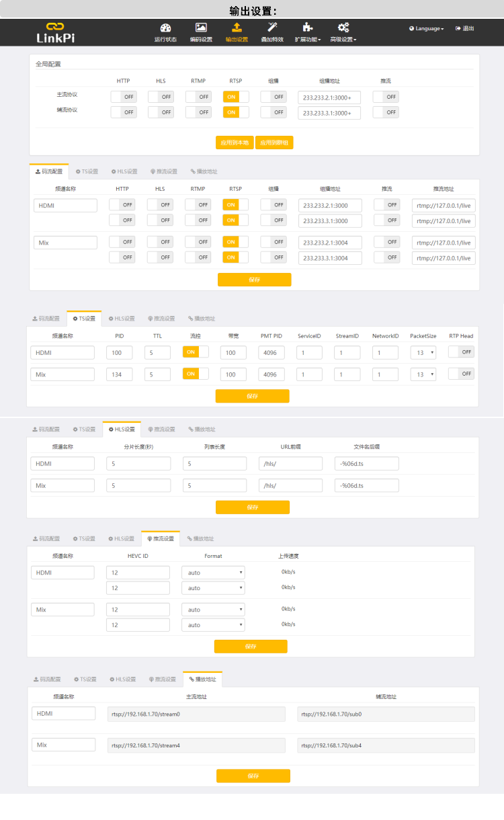The width and height of the screenshot is (504, 820).
Task: Click the 应用到本地 button
Action: click(x=235, y=142)
